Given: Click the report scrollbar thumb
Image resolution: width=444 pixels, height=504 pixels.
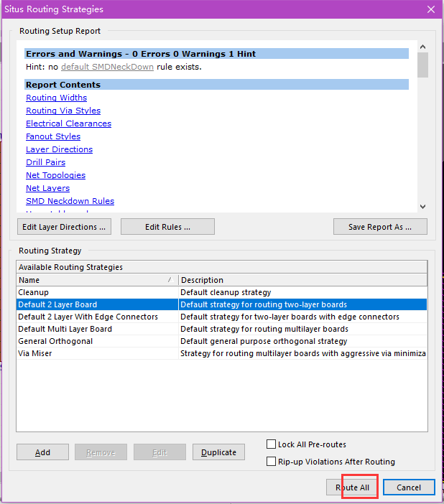Looking at the screenshot, I should pyautogui.click(x=422, y=65).
